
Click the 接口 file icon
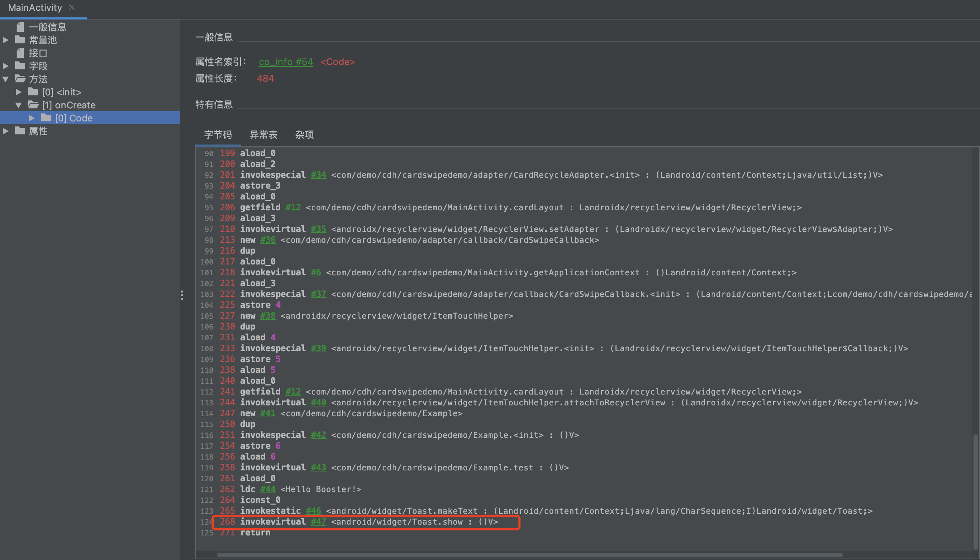20,53
